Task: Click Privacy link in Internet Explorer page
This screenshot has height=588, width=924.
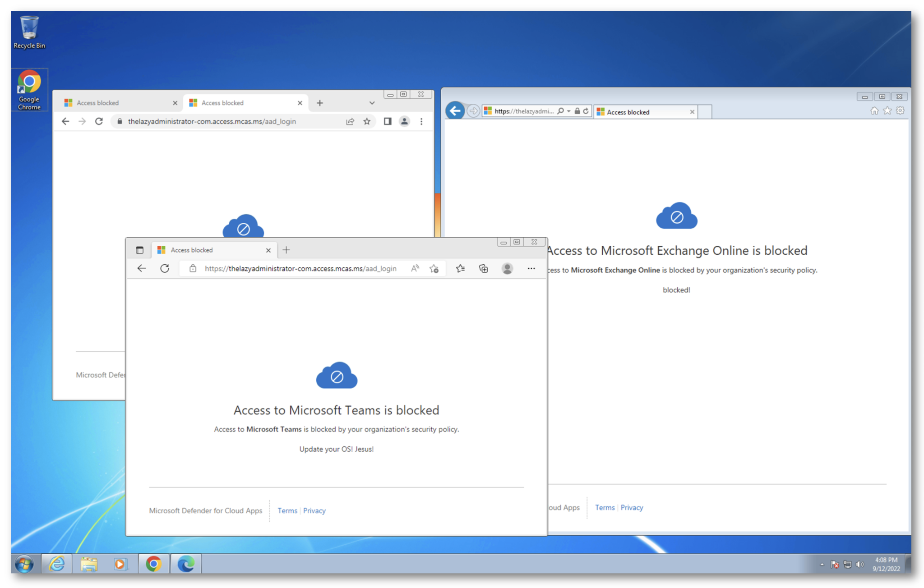Action: click(x=632, y=507)
